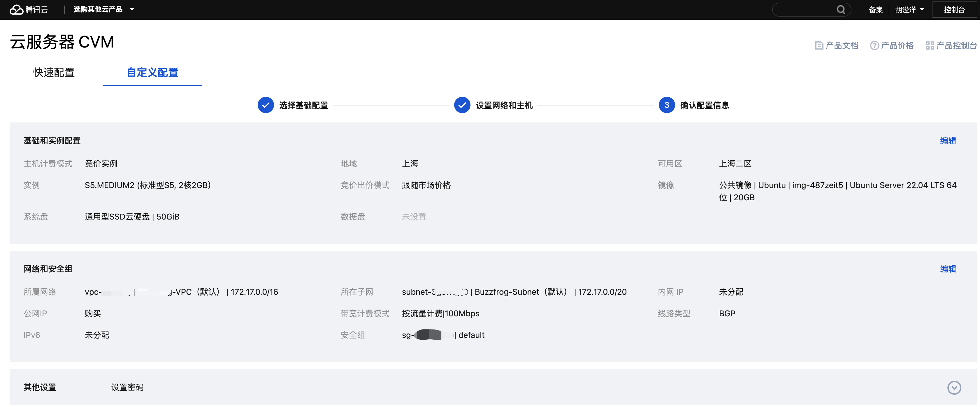Click the 跟随市场价格 value
980x407 pixels.
click(426, 185)
